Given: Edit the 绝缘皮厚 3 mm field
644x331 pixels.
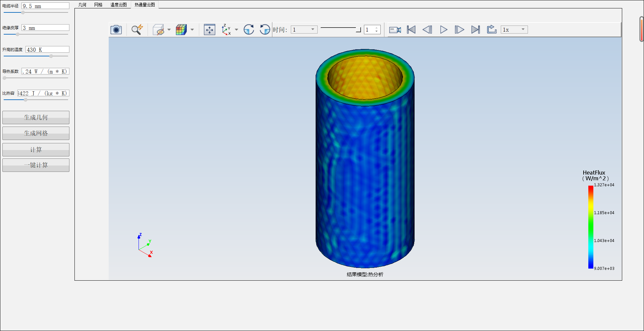Looking at the screenshot, I should tap(45, 28).
